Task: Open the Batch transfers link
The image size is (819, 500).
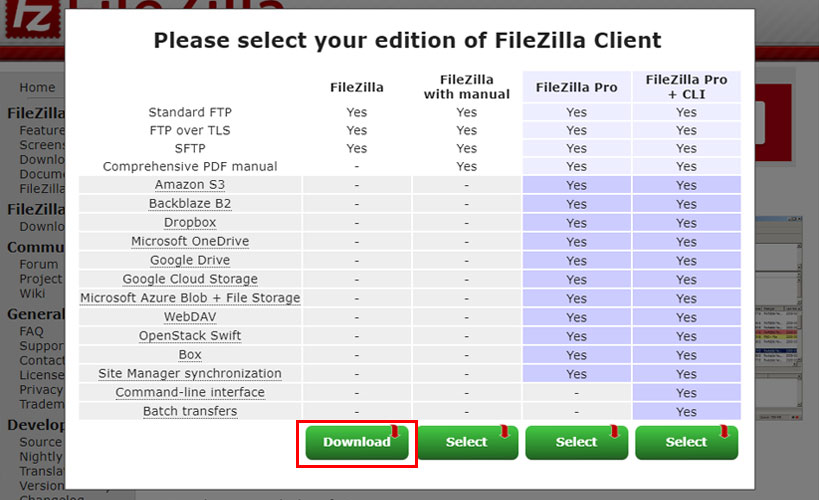Action: pyautogui.click(x=190, y=411)
